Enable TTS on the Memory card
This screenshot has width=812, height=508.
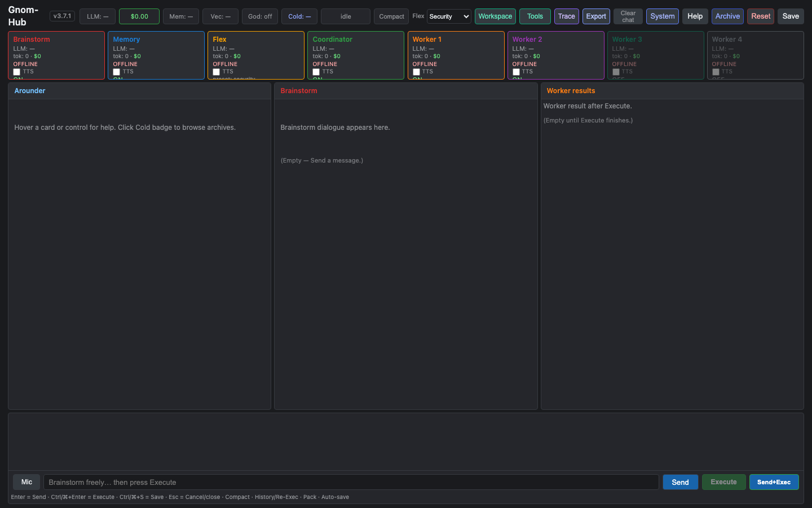pos(117,72)
